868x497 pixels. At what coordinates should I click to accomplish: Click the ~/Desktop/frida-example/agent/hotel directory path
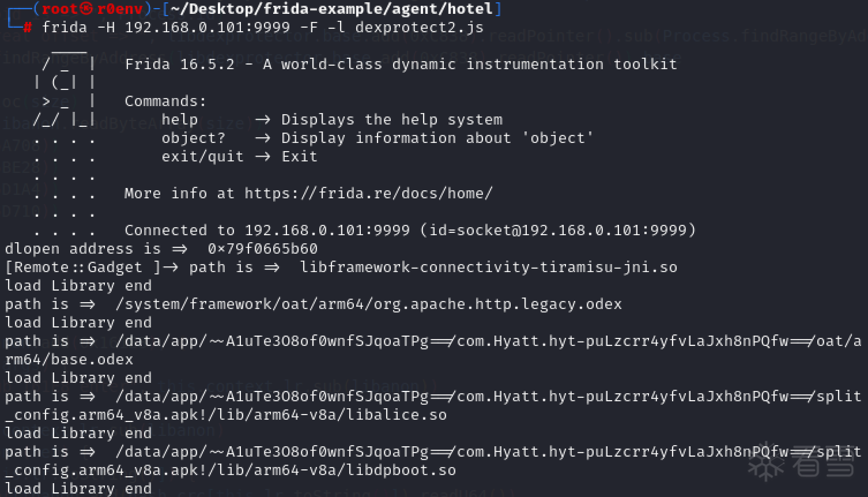(x=331, y=9)
